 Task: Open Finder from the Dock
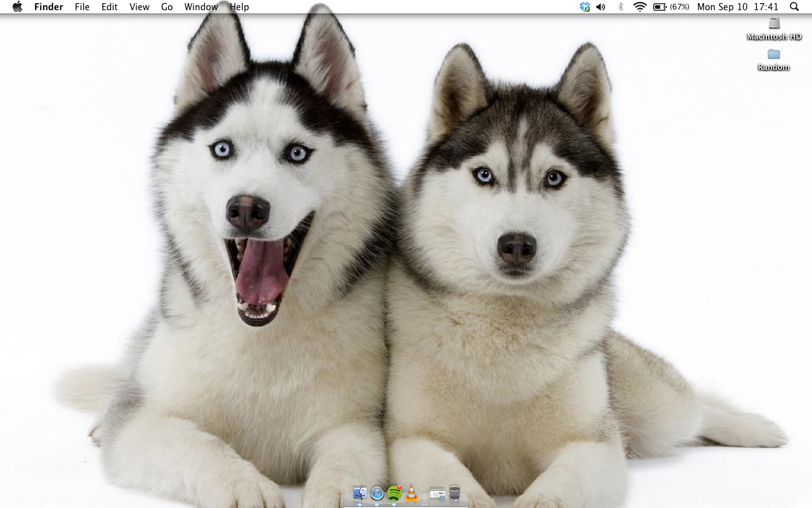[x=360, y=493]
